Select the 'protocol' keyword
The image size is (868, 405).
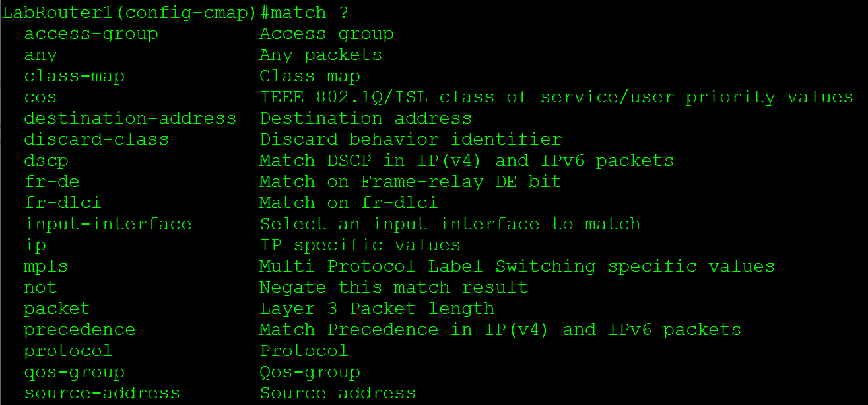(69, 351)
